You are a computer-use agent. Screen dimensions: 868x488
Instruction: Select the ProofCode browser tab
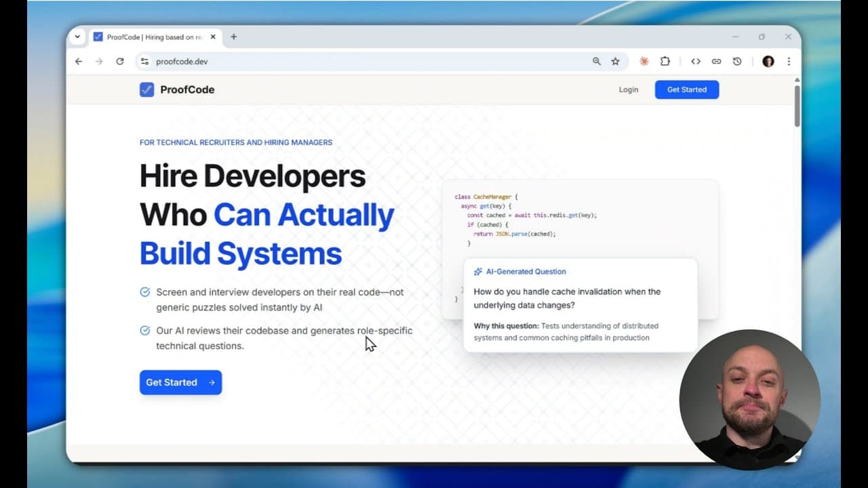pos(155,37)
